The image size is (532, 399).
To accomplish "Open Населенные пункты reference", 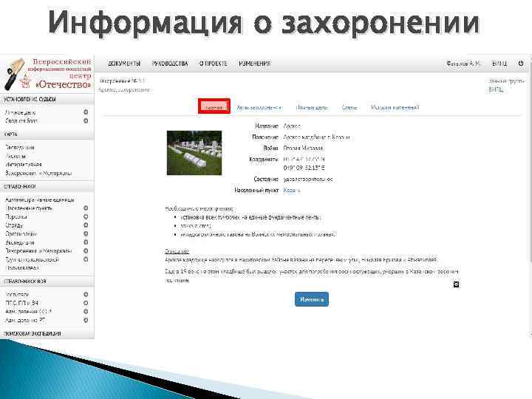I will [x=29, y=208].
